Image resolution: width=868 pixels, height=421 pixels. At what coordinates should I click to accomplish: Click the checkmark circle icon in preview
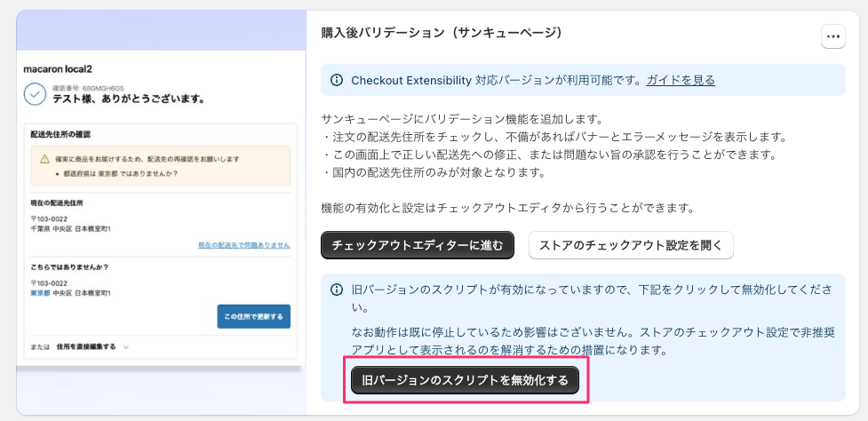click(36, 93)
